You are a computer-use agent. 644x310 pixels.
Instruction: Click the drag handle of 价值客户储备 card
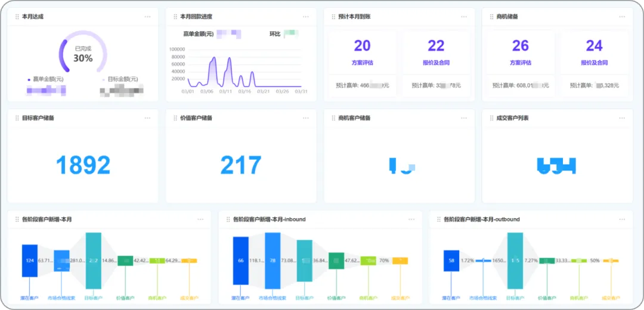point(175,118)
